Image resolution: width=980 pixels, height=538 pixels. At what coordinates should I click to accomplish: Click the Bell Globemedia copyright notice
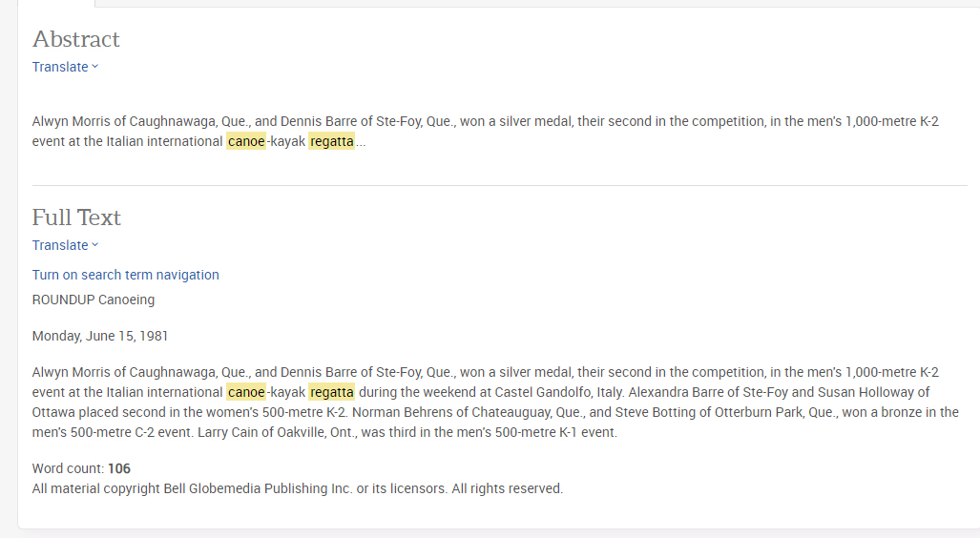tap(297, 488)
